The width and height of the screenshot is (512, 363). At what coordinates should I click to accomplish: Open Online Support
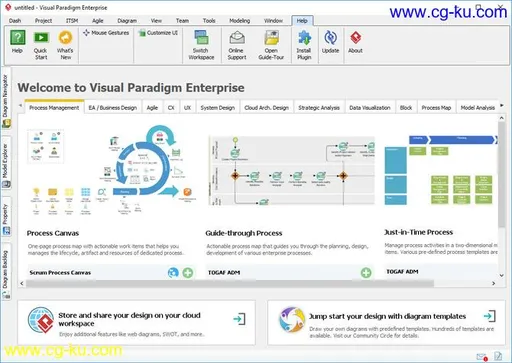point(237,45)
